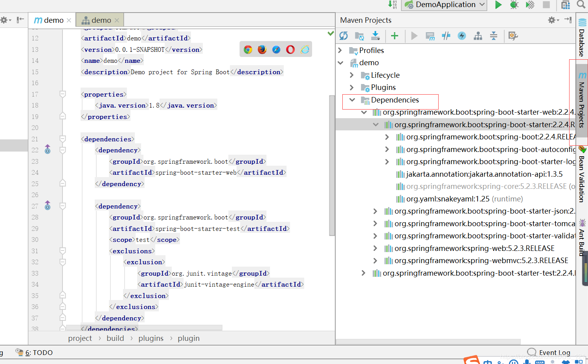Open Bean Validation side tab
This screenshot has width=588, height=364.
pos(582,175)
